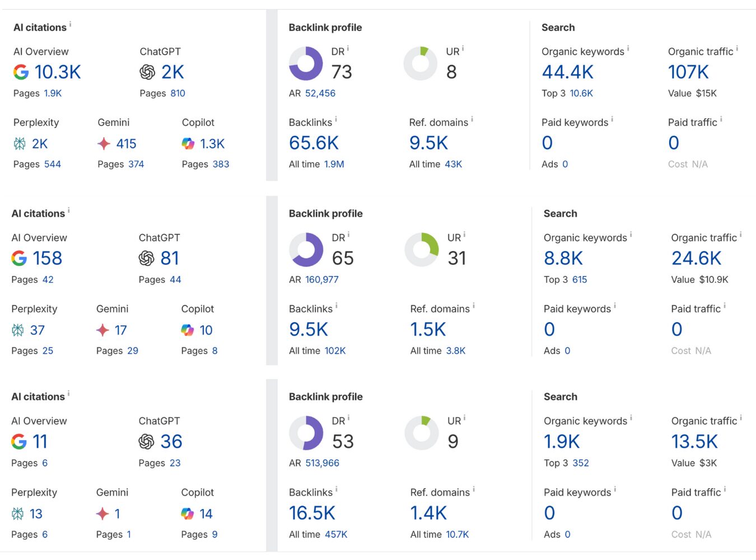This screenshot has width=756, height=560.
Task: Click the Google icon beside 158
Action: click(x=19, y=258)
